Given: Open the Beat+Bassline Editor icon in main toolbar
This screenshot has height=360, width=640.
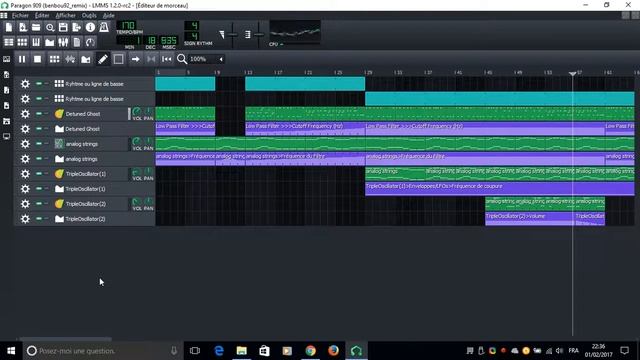Looking at the screenshot, I should coord(22,42).
